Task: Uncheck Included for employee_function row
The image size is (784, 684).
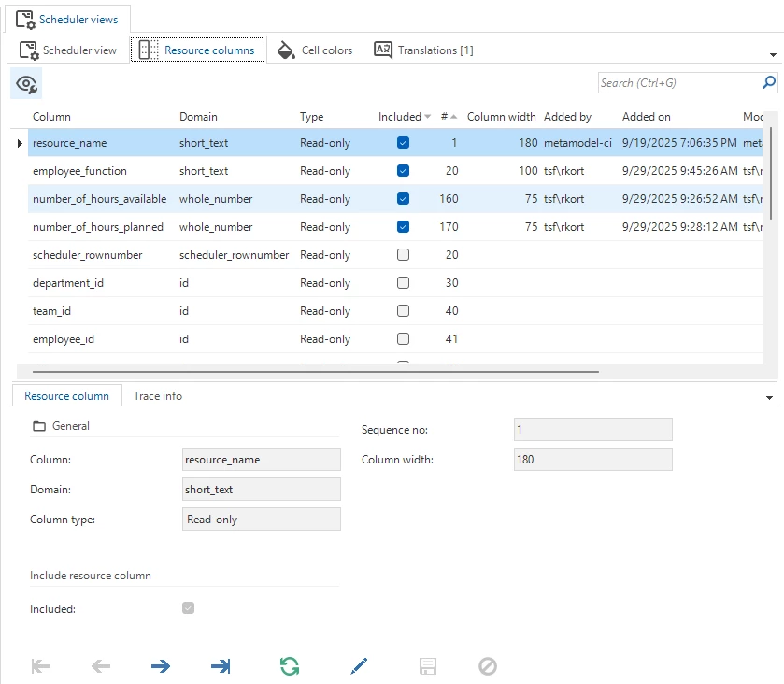Action: [403, 171]
